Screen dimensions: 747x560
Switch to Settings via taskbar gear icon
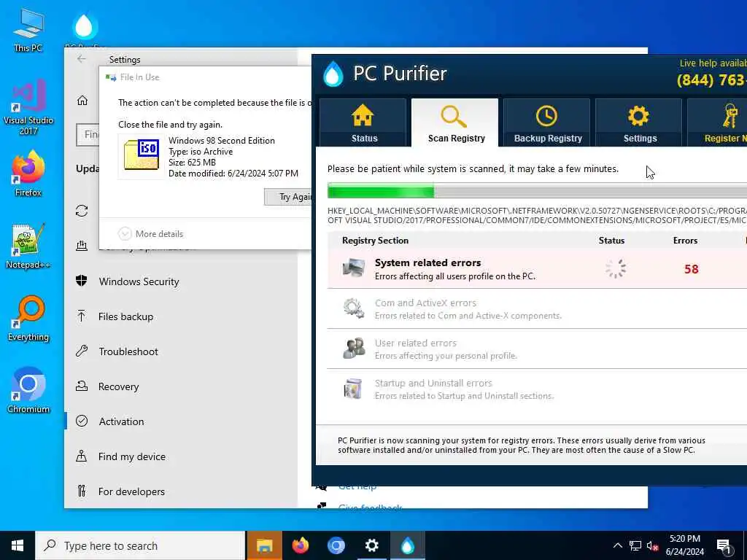tap(371, 545)
